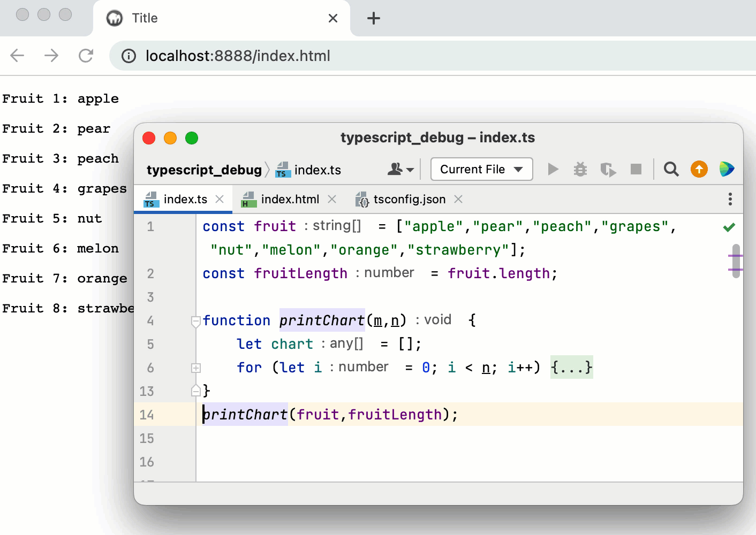
Task: Collapse the printChart function with the gutter marker
Action: coord(196,322)
